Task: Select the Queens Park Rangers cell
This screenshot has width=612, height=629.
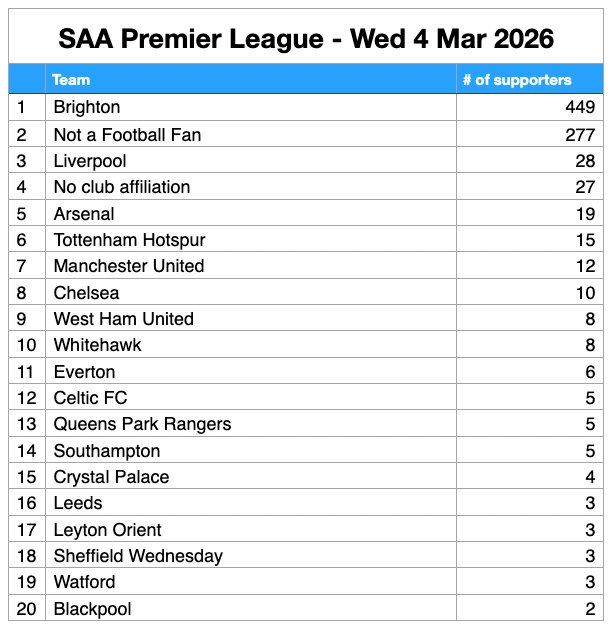Action: click(x=142, y=424)
